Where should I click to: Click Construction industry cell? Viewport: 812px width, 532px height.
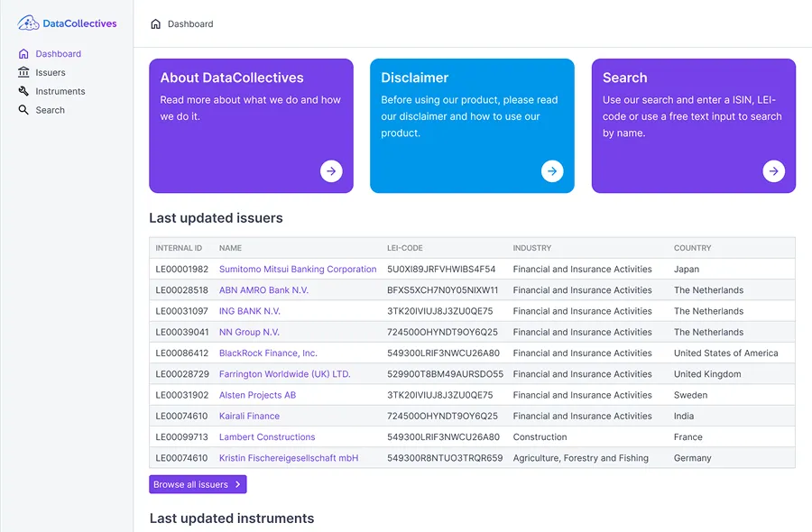pos(540,436)
